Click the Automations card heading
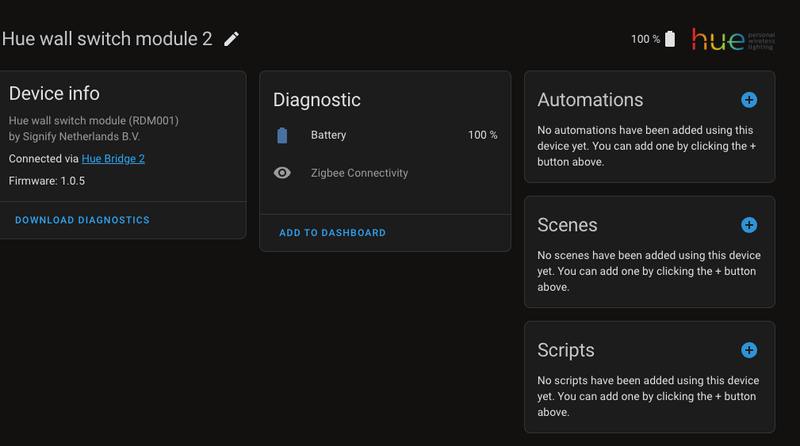 (x=590, y=100)
